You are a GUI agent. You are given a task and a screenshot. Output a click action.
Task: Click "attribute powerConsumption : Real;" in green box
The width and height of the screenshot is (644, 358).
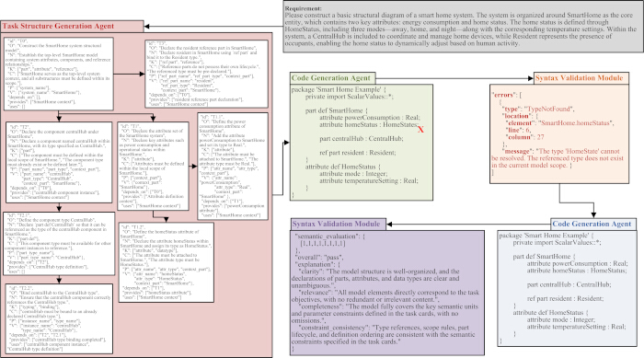(370, 118)
